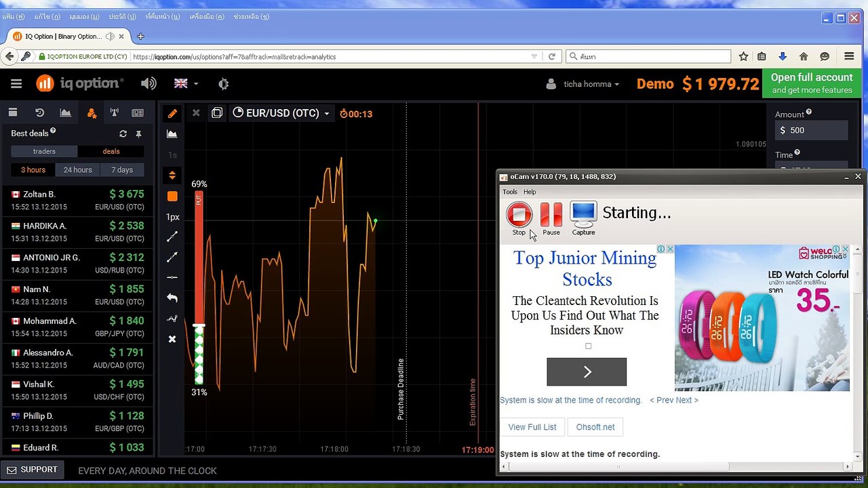The height and width of the screenshot is (488, 868).
Task: Open the first sidebar panel icon (wallet)
Action: point(13,113)
